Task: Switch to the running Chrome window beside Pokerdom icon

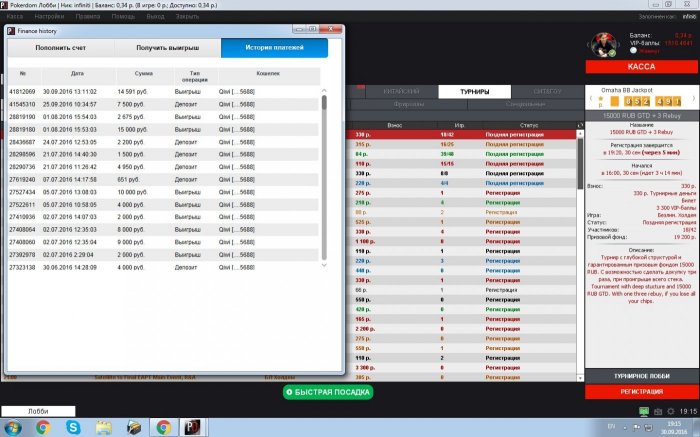Action: coord(163,427)
